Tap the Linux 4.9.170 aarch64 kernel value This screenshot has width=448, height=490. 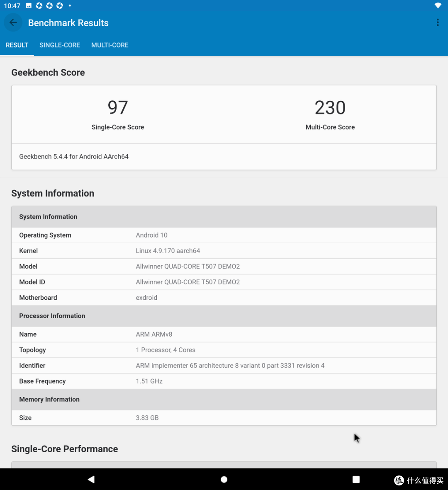click(168, 251)
